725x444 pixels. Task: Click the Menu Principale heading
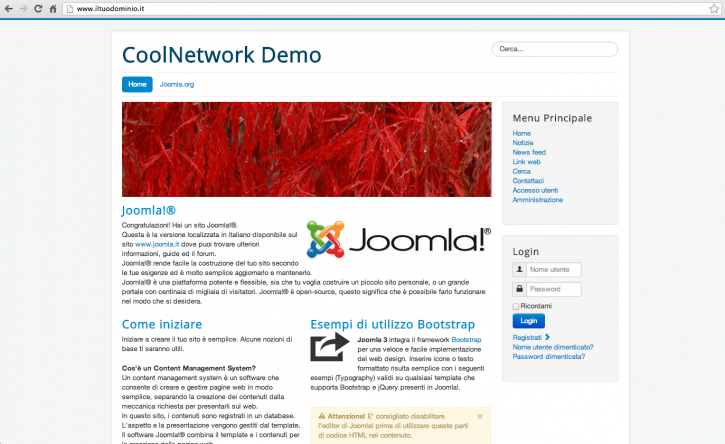click(x=552, y=118)
